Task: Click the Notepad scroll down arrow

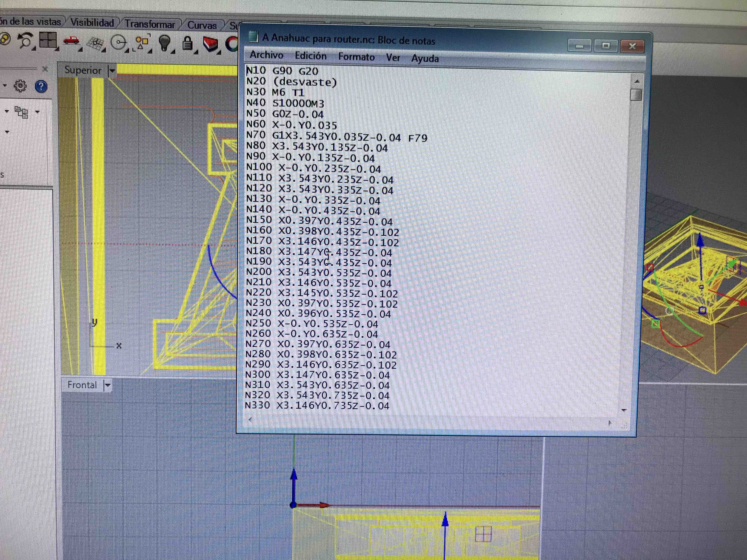Action: pyautogui.click(x=624, y=410)
